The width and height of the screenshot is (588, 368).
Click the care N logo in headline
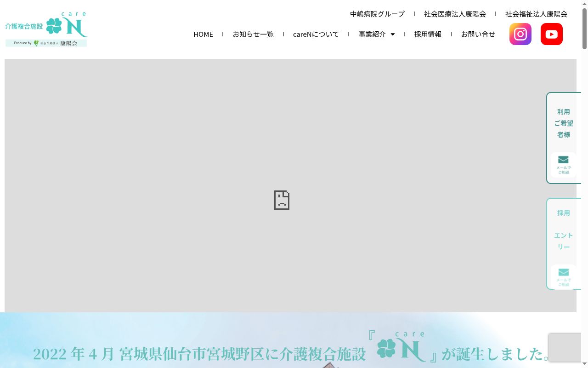401,346
